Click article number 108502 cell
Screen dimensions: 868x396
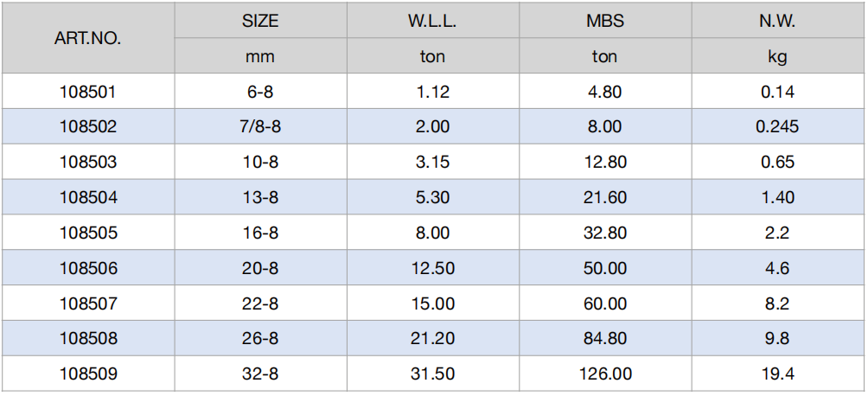pyautogui.click(x=88, y=127)
